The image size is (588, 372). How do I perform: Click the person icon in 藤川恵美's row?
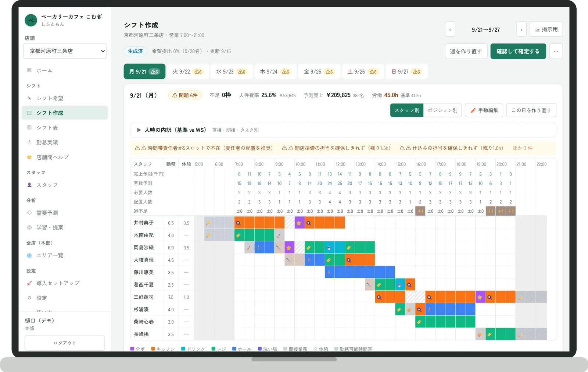point(329,272)
